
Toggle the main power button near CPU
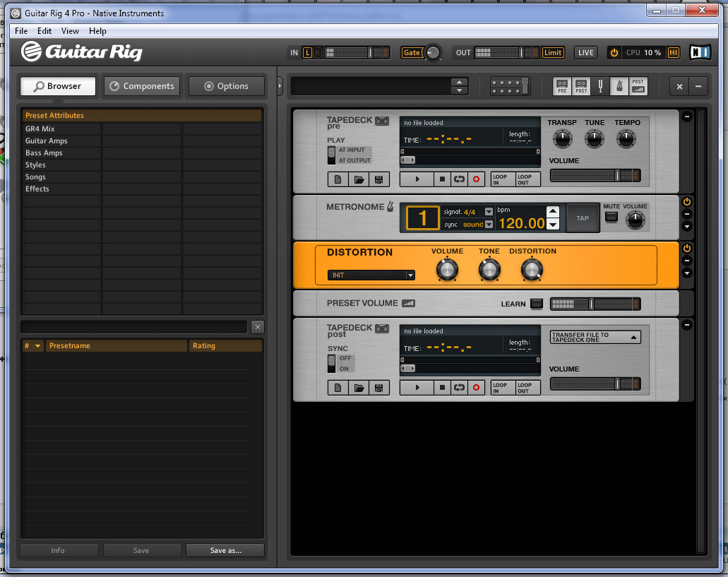click(x=614, y=52)
